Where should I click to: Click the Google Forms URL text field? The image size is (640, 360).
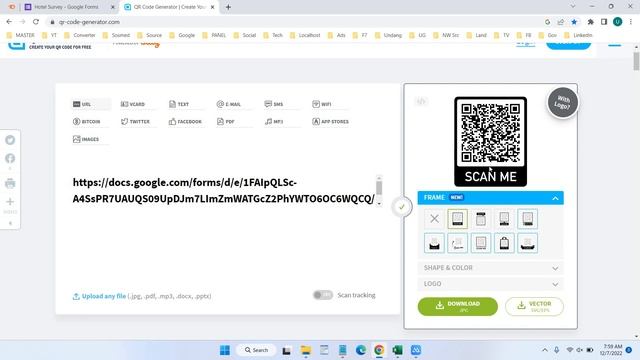[223, 191]
